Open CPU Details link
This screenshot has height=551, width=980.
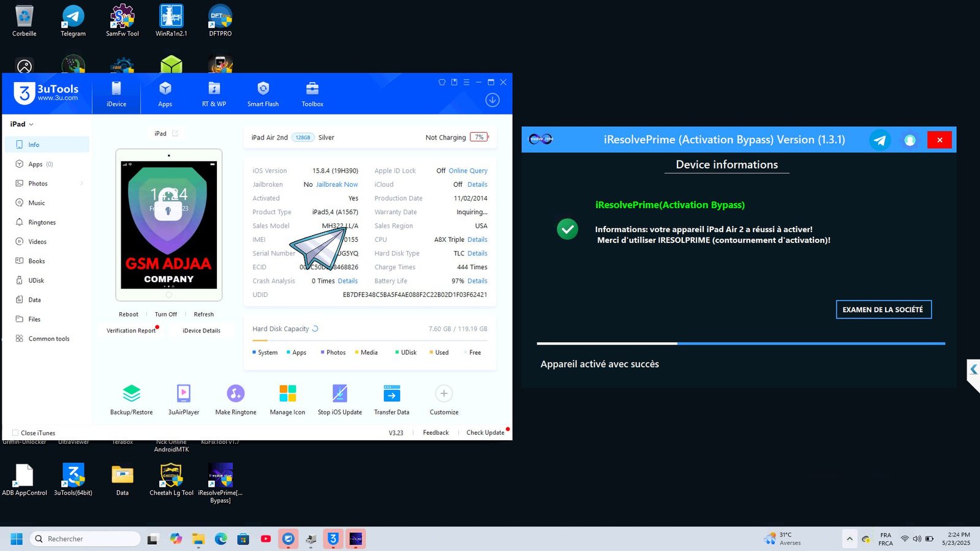point(477,239)
